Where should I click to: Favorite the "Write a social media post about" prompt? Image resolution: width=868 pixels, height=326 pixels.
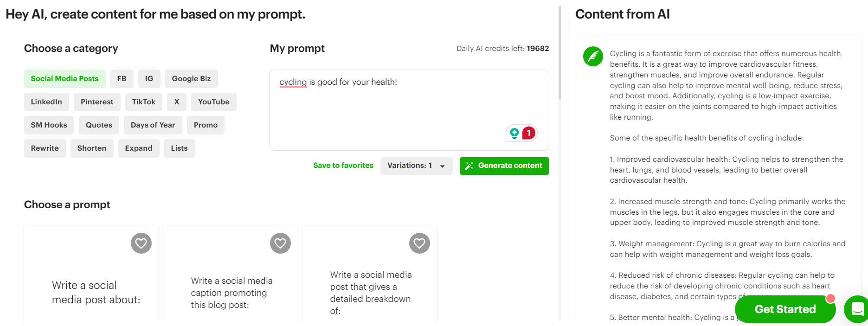(x=141, y=243)
